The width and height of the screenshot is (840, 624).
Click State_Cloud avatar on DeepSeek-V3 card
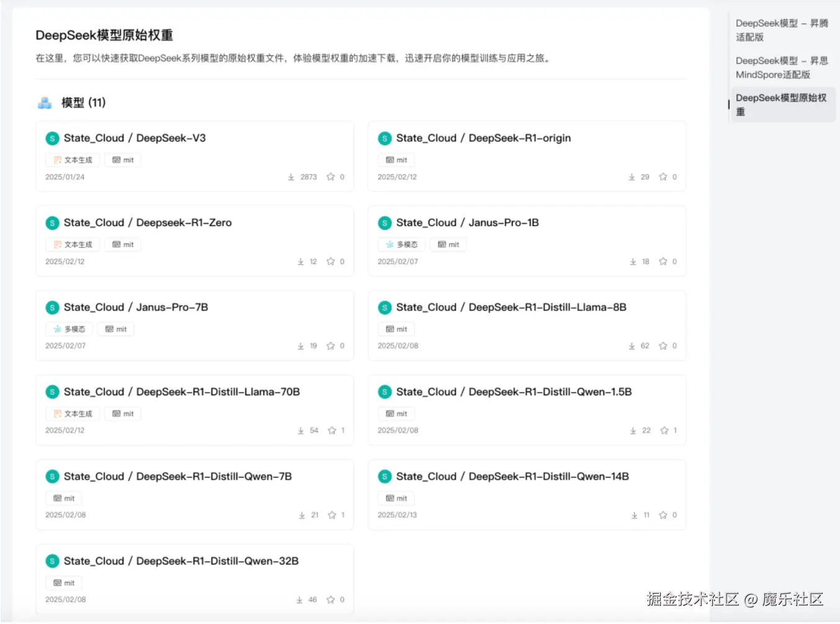52,138
